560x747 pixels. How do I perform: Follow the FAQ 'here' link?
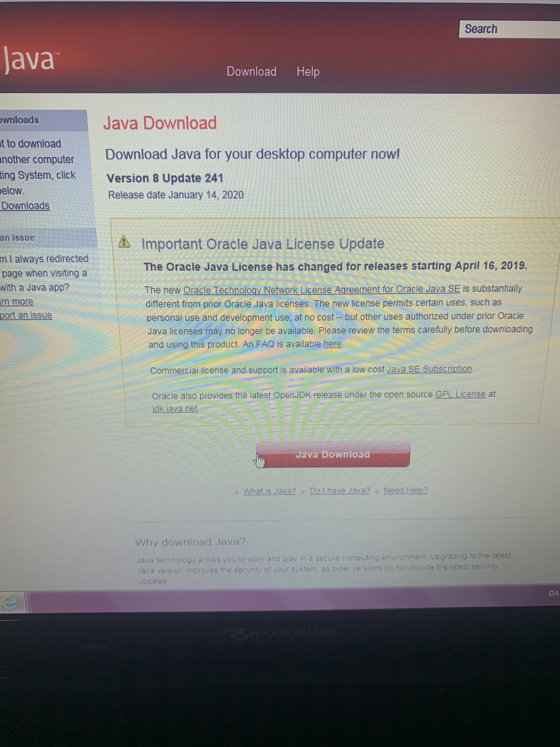click(x=332, y=344)
